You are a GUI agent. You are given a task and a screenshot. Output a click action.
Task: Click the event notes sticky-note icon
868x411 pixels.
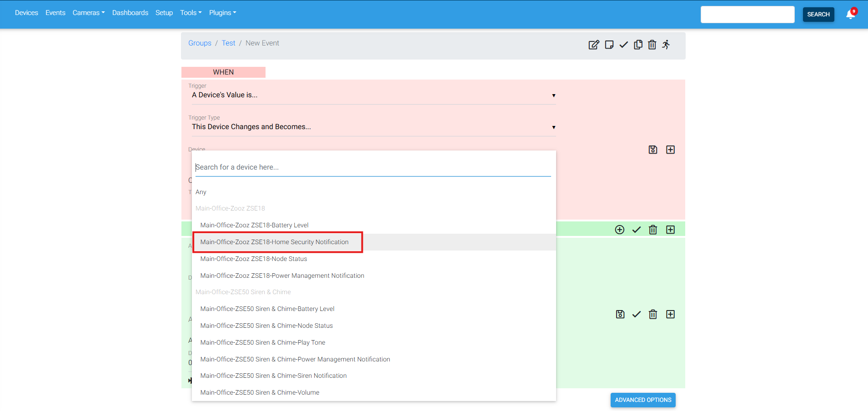click(x=609, y=45)
